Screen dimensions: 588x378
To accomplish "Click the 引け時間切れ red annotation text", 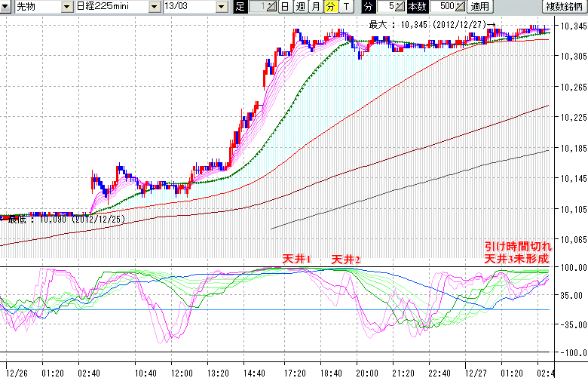I will pos(519,246).
